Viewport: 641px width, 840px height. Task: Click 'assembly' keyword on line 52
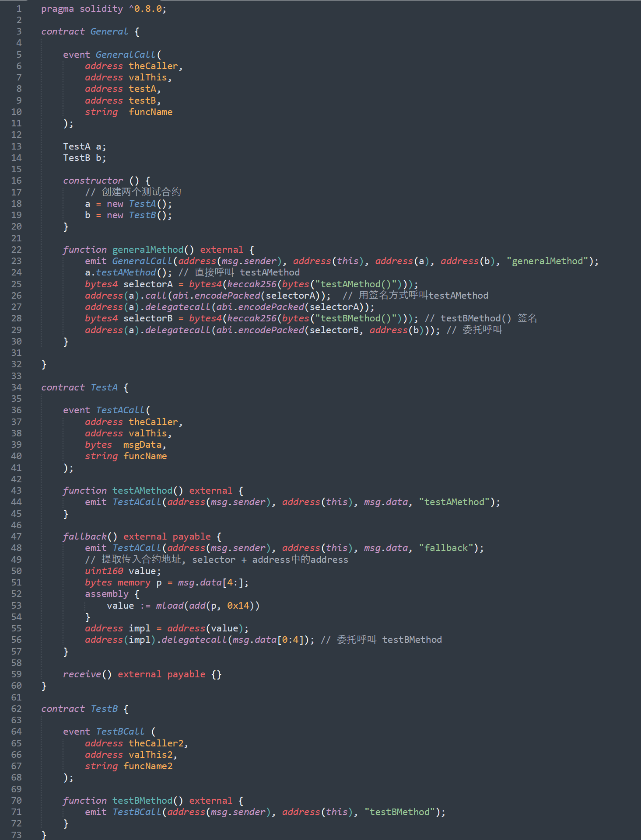pyautogui.click(x=107, y=594)
